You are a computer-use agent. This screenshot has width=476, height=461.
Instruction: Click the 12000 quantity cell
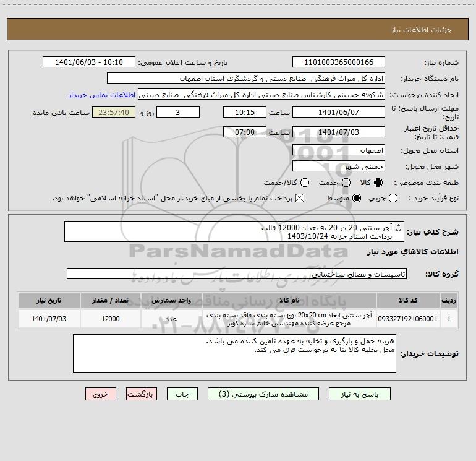[111, 319]
